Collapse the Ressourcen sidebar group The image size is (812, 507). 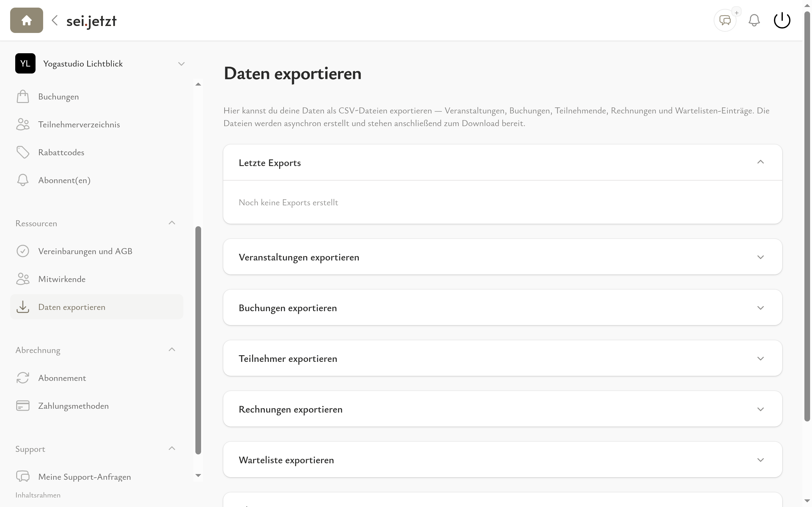pyautogui.click(x=172, y=223)
